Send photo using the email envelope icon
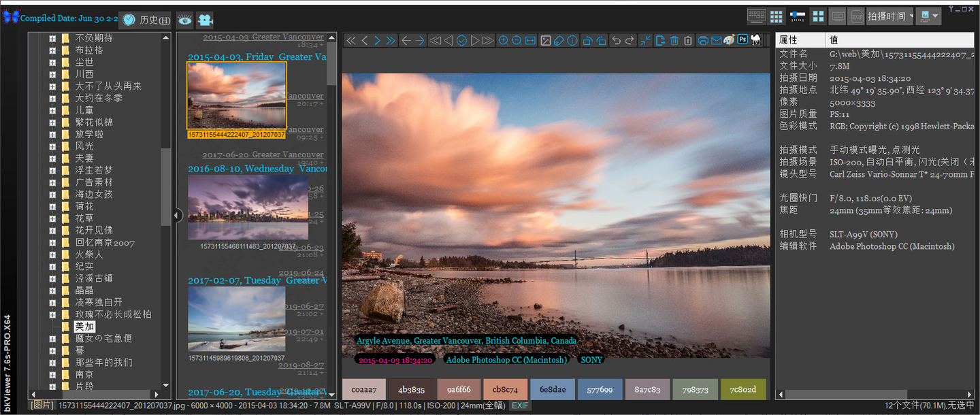 click(716, 41)
